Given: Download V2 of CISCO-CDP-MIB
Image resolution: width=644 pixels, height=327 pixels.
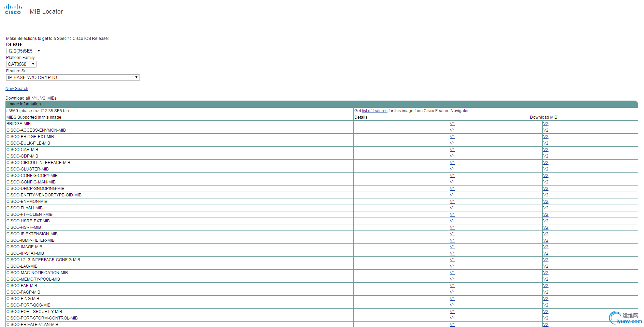Looking at the screenshot, I should pos(546,156).
